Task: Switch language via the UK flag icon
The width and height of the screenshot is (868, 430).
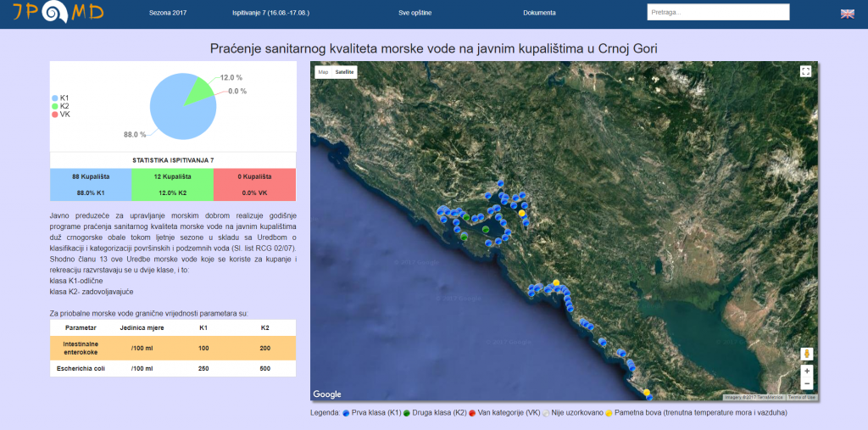Action: (847, 14)
